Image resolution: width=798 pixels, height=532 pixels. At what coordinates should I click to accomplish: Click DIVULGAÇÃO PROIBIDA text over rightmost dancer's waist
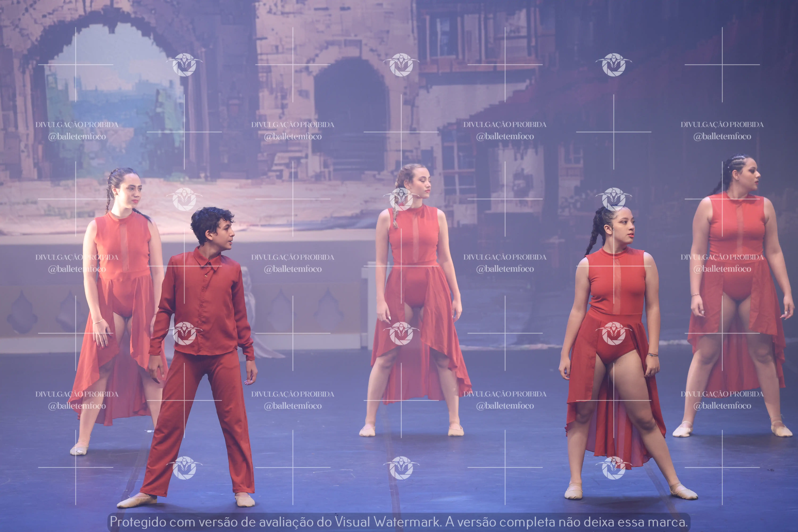[x=722, y=257]
